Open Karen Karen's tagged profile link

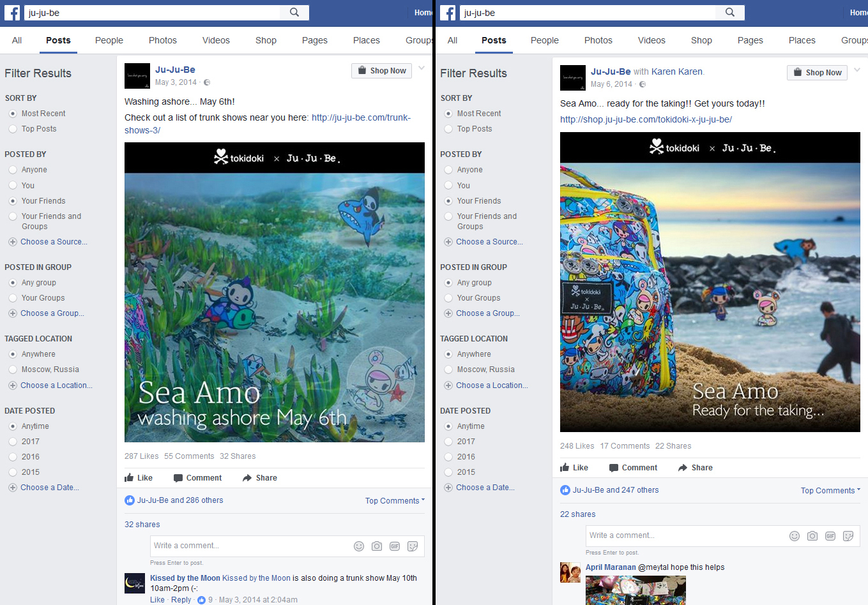point(677,71)
